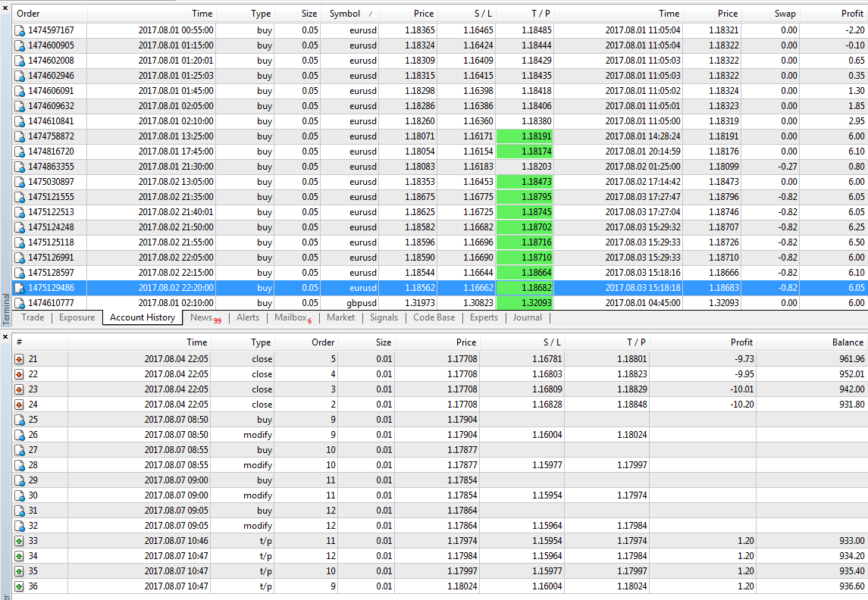The image size is (868, 600).
Task: Click the order icon for 1475128597
Action: pos(20,273)
